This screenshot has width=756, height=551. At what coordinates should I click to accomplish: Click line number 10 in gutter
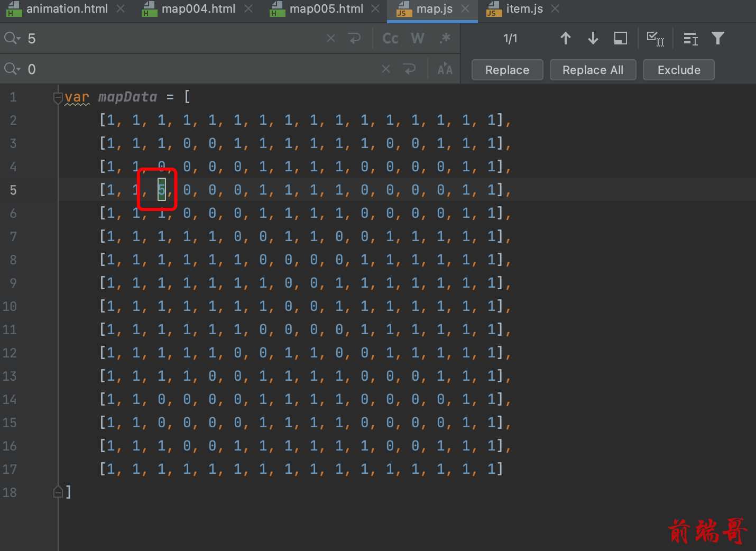(10, 306)
